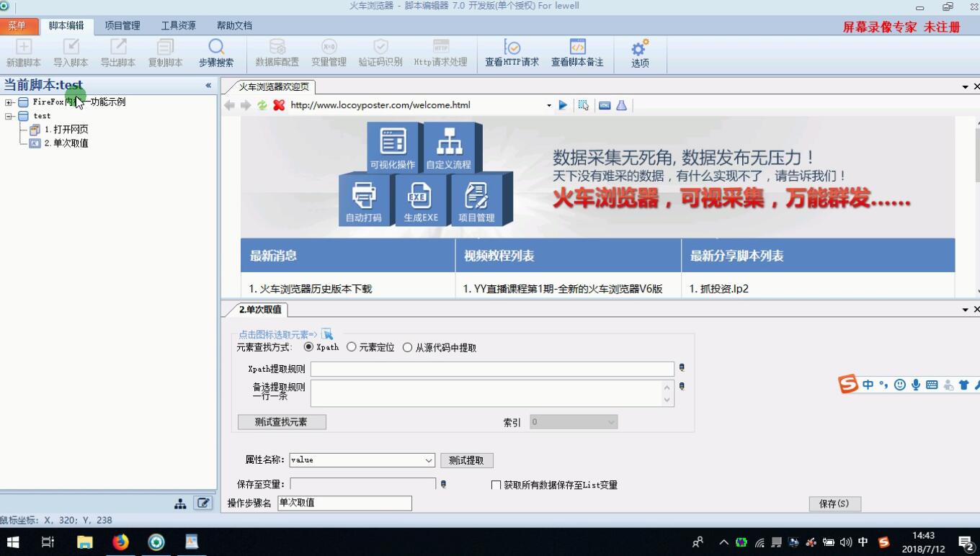Switch to 工具资源 tab
Viewport: 980px width, 556px height.
178,26
